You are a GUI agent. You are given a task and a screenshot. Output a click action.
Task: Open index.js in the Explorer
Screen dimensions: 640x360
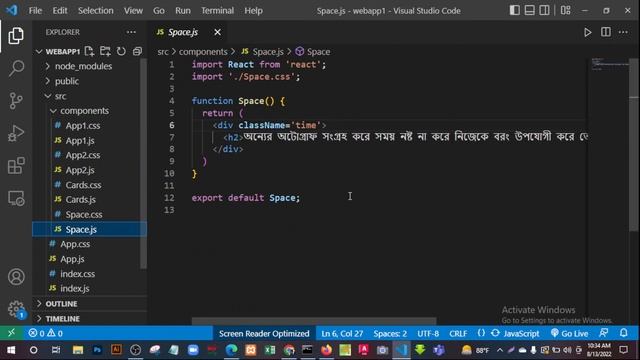pyautogui.click(x=74, y=288)
